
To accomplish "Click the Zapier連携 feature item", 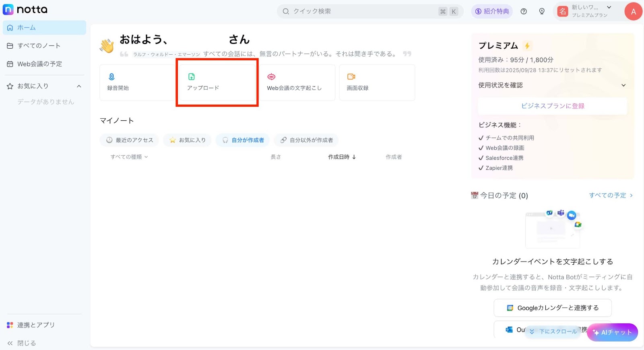I will tap(495, 168).
